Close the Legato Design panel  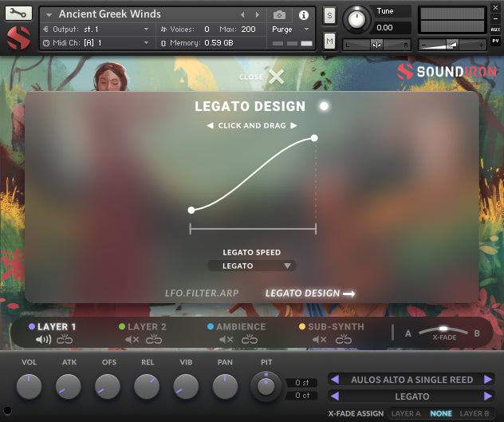tap(276, 77)
